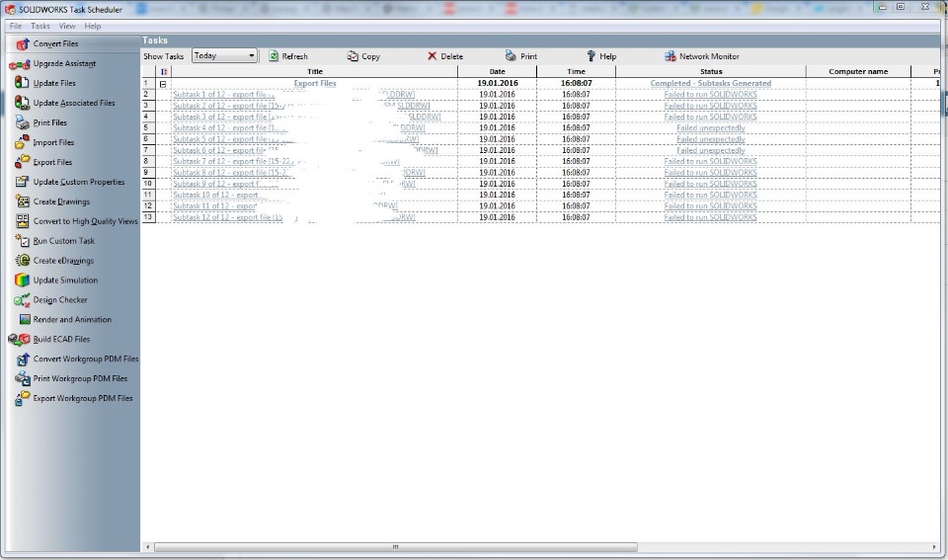Click the Design Checker text label
The width and height of the screenshot is (948, 560).
(60, 300)
